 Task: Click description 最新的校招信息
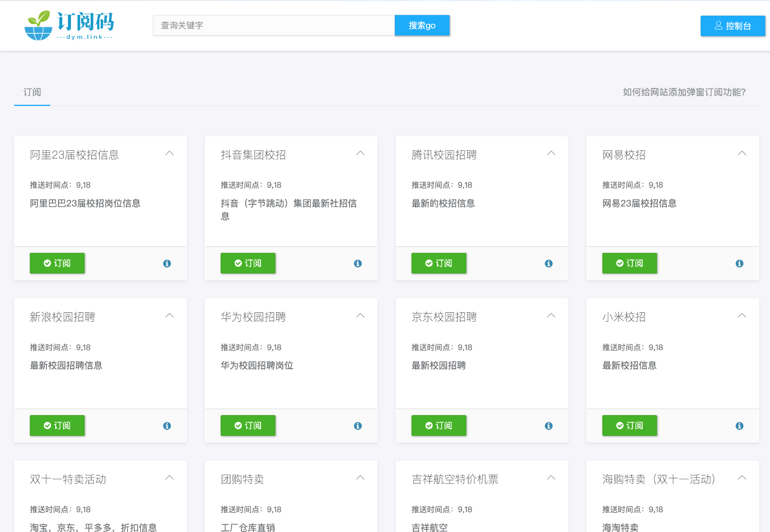[443, 203]
